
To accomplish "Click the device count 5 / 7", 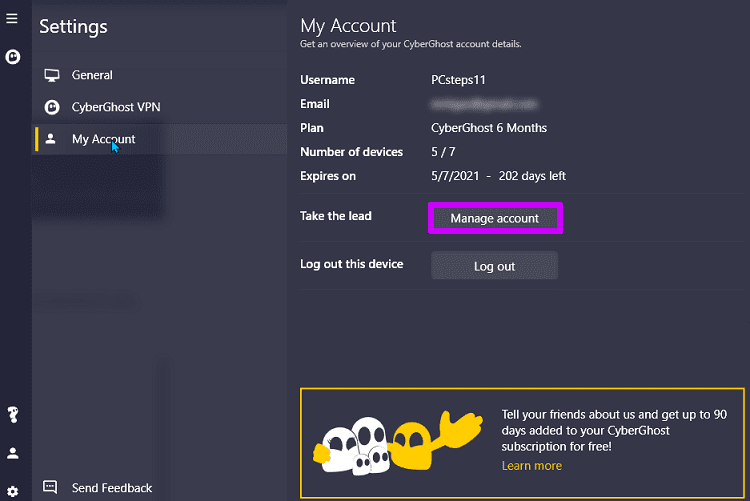I will [x=443, y=152].
